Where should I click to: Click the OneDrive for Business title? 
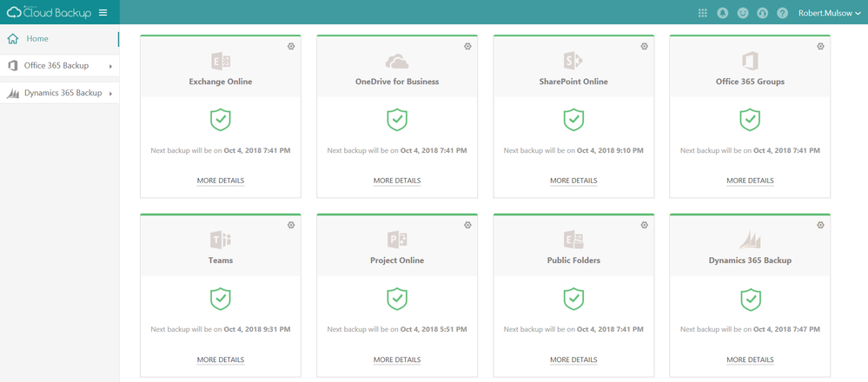[397, 82]
